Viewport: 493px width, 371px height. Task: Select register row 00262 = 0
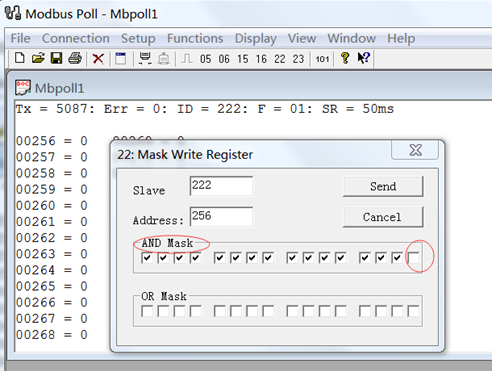point(52,238)
